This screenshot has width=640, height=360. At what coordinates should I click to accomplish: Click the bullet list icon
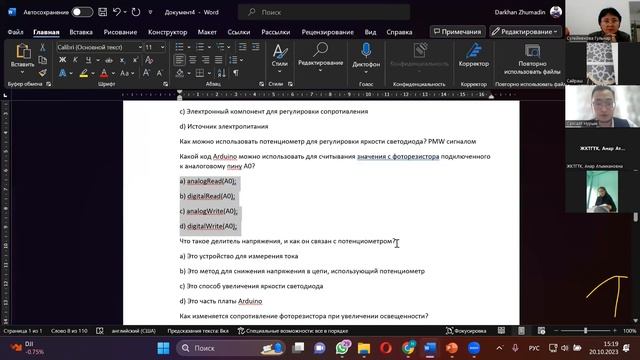179,47
